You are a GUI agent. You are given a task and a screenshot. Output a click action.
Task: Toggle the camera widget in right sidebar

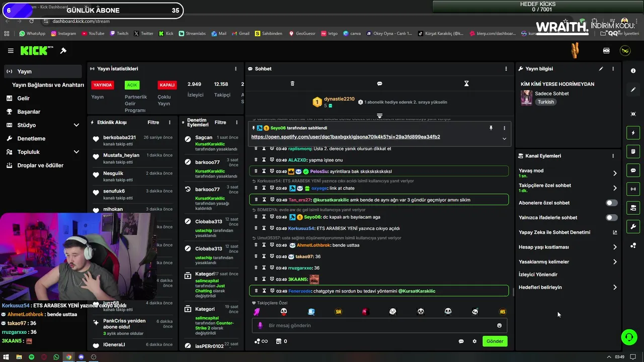point(633,208)
